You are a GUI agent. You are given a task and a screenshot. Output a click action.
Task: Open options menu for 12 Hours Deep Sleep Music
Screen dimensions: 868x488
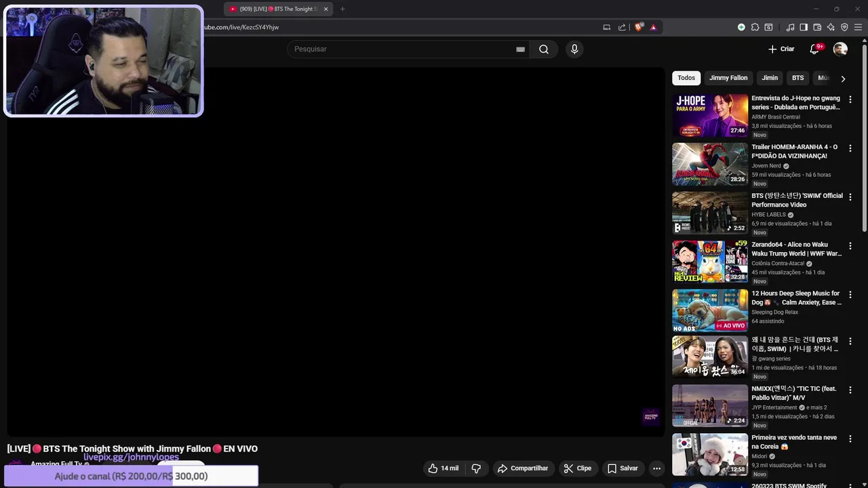(850, 294)
